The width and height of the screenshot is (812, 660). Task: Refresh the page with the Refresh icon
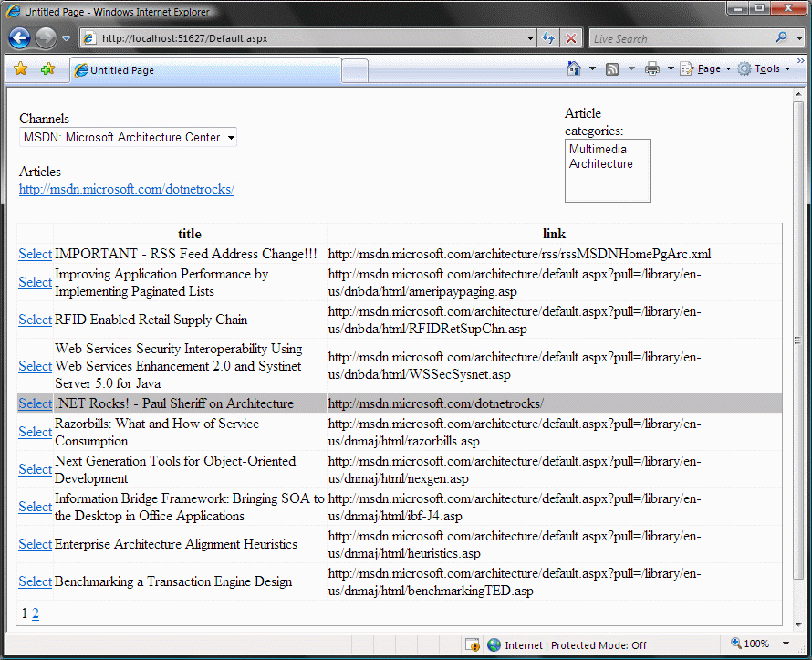point(548,38)
